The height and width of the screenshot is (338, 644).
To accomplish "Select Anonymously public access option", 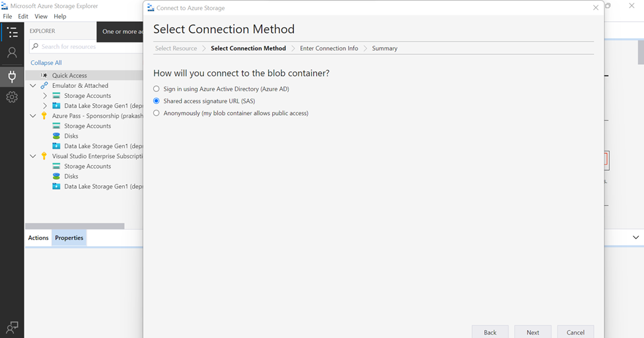I will tap(157, 113).
